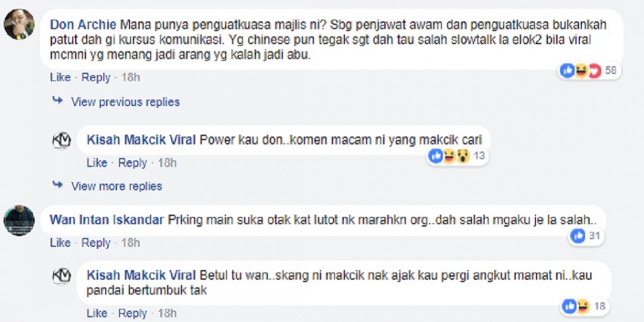644x322 pixels.
Task: Click the arrow icon beside View more replies
Action: [x=57, y=185]
